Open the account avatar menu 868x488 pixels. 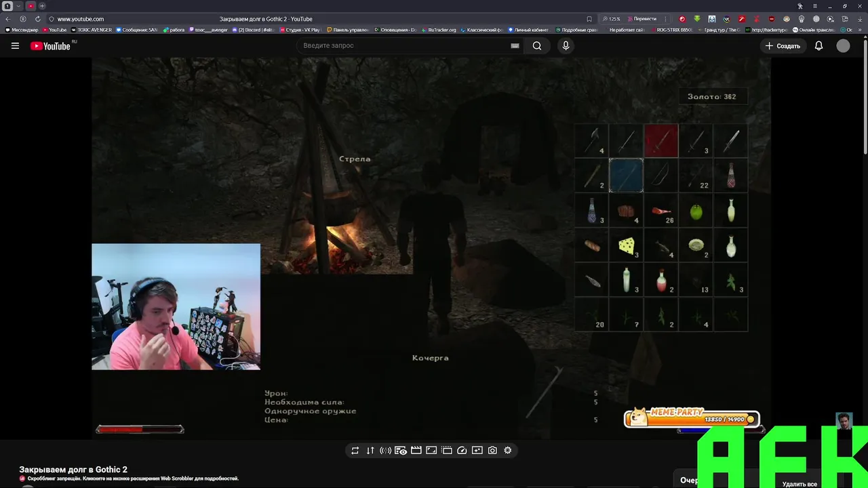(x=843, y=45)
